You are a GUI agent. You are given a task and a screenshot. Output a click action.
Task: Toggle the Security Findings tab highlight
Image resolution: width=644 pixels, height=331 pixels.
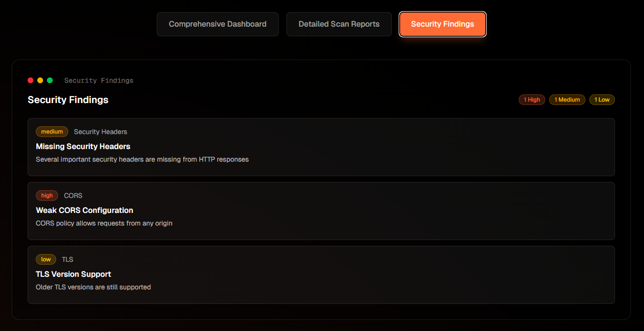coord(442,24)
